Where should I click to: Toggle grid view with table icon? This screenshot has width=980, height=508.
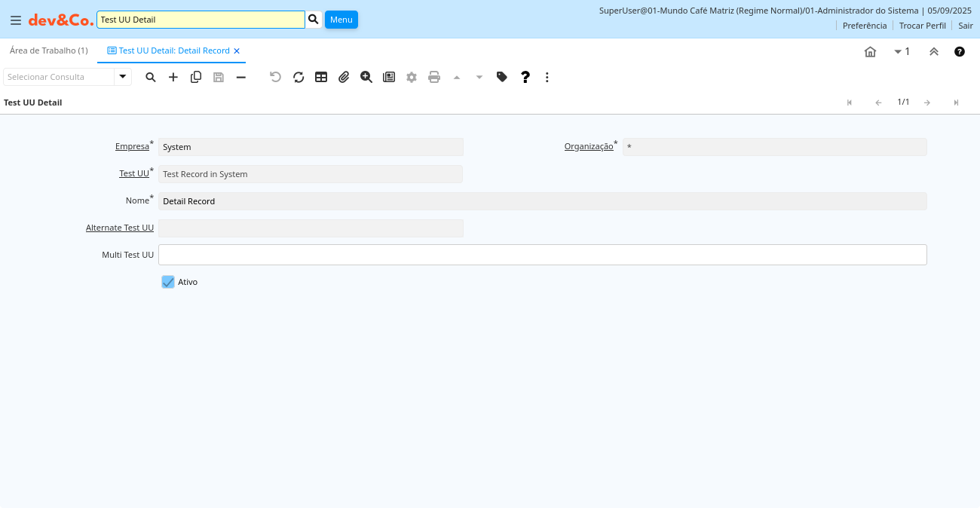321,77
